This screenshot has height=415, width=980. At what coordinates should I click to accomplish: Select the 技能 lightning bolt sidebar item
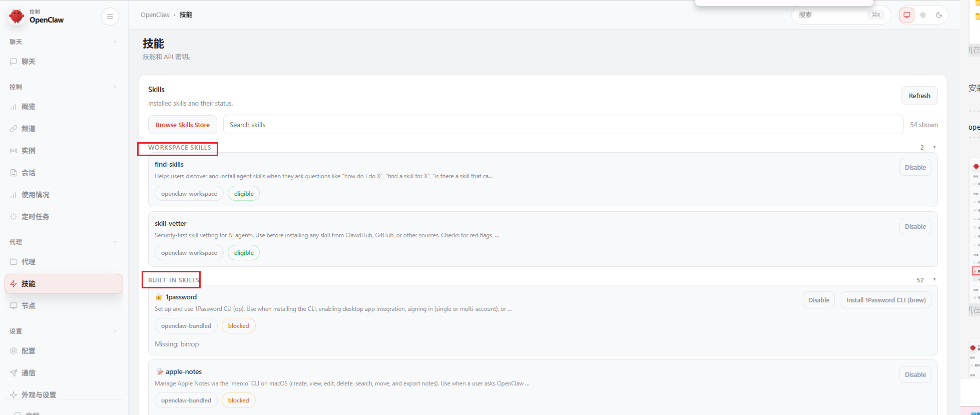(x=64, y=284)
